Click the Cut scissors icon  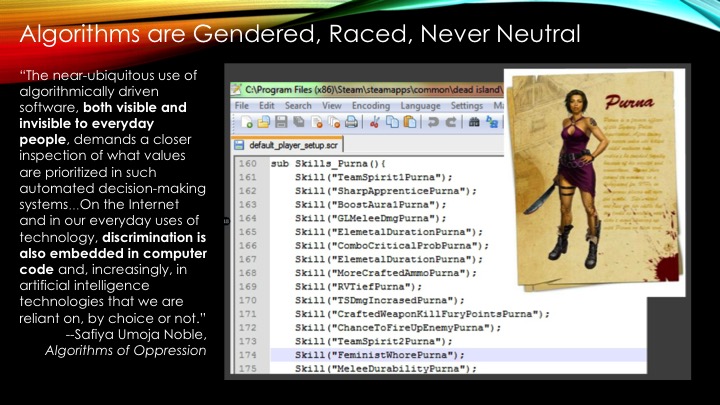pos(375,122)
